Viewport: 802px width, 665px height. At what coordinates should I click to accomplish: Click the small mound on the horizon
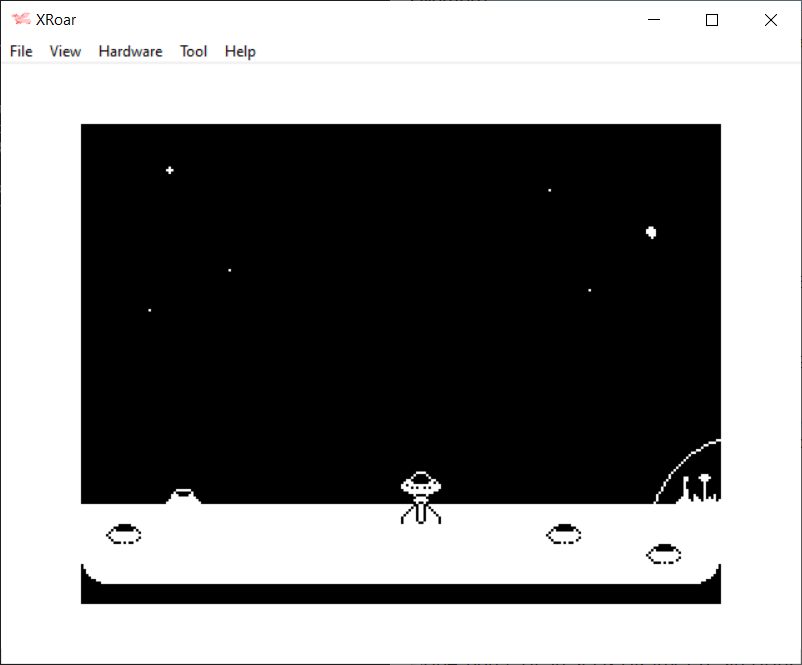(x=183, y=496)
